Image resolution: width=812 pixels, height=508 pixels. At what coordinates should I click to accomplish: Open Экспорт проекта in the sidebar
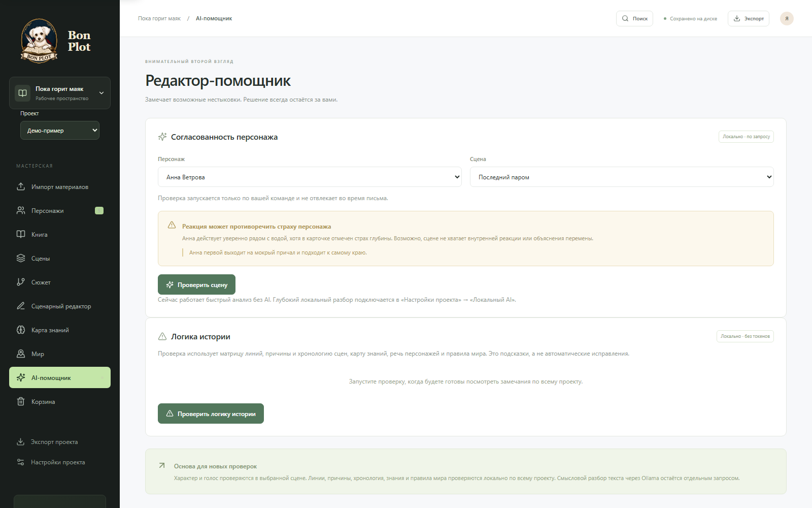click(x=60, y=441)
